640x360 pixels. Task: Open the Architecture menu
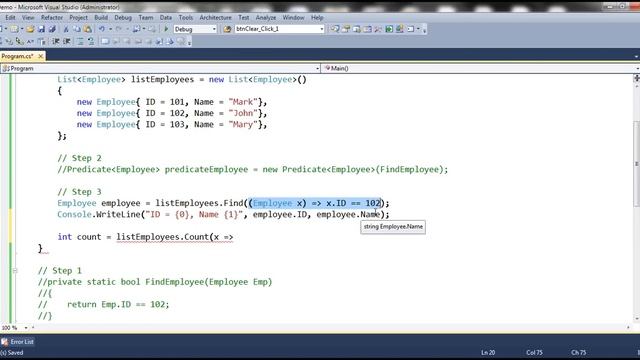pos(216,18)
